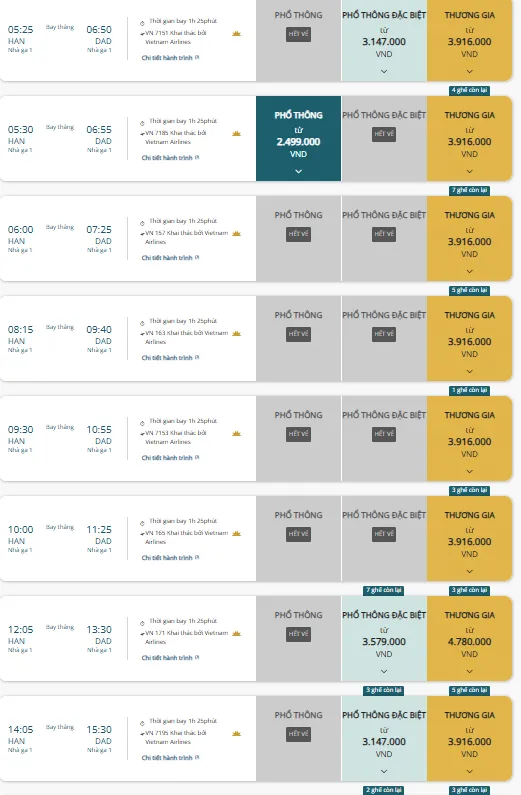The height and width of the screenshot is (795, 521).
Task: Select Phổ Thông Đặc Biệt 3.147.000 on 14:05 flight
Action: pos(384,738)
